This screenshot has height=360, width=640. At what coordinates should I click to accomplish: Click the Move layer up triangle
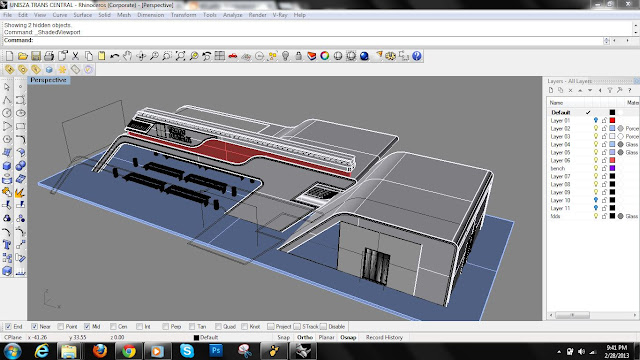(x=580, y=90)
